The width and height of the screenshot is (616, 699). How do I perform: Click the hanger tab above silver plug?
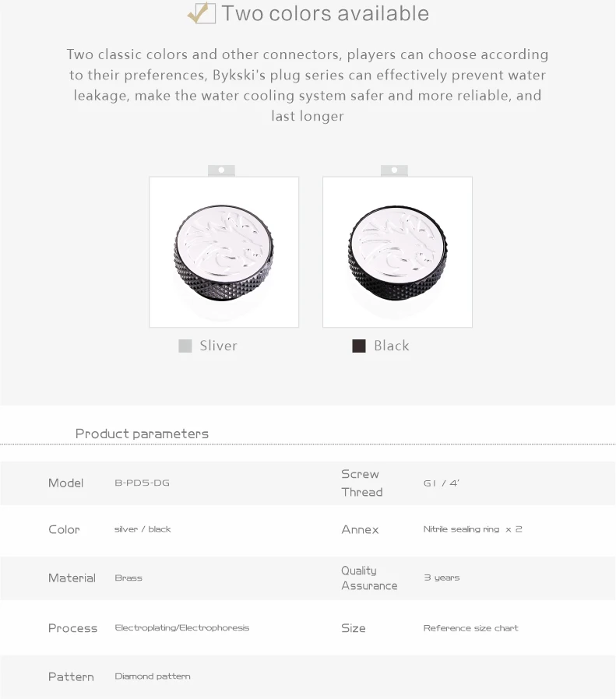pos(221,170)
